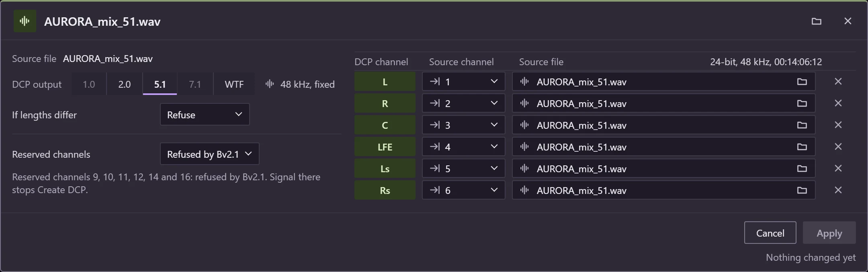Viewport: 868px width, 272px height.
Task: Click the dialog title AURORA_mix_51.wav
Action: (102, 21)
